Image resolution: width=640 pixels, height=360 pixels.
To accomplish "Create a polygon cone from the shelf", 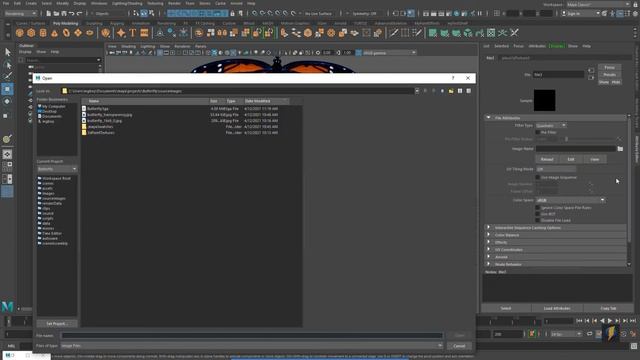I will (x=54, y=33).
